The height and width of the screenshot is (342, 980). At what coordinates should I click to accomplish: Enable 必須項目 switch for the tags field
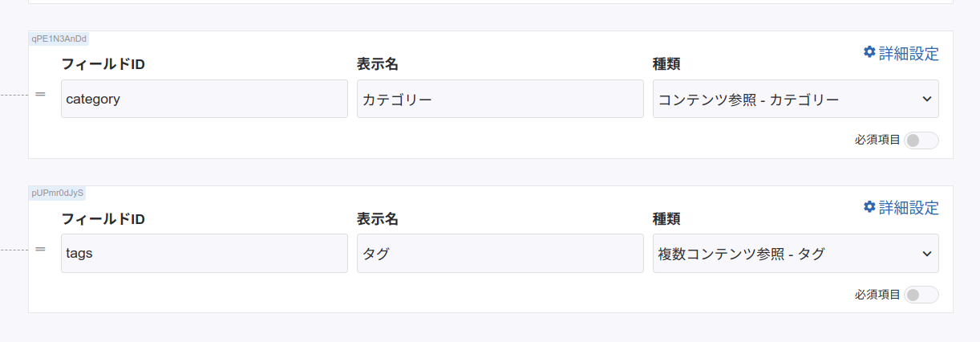[921, 295]
